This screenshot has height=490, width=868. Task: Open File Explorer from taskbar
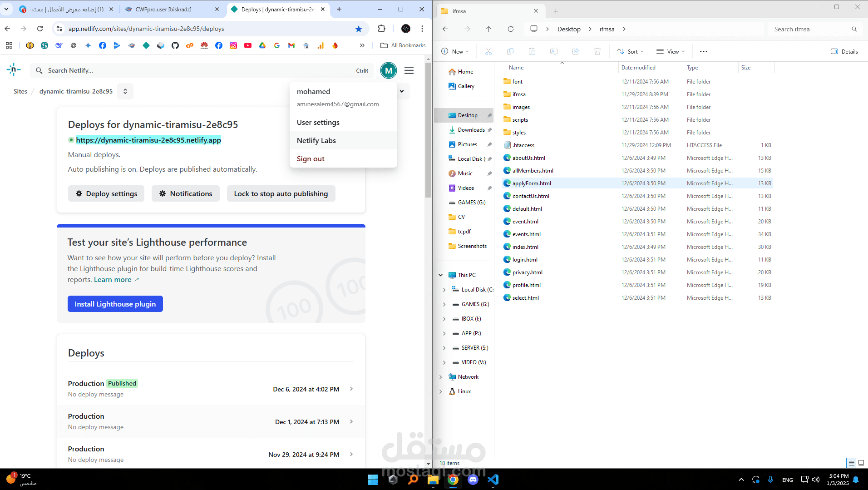click(433, 480)
